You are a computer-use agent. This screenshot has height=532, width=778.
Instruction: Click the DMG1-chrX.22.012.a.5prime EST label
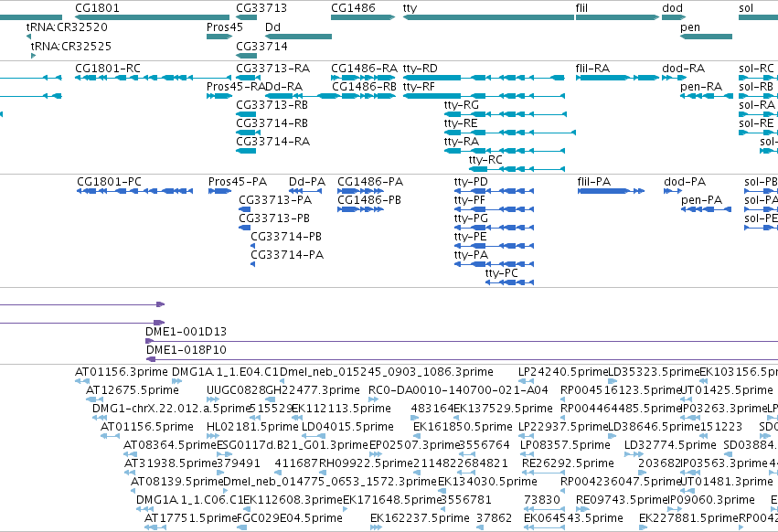point(171,409)
